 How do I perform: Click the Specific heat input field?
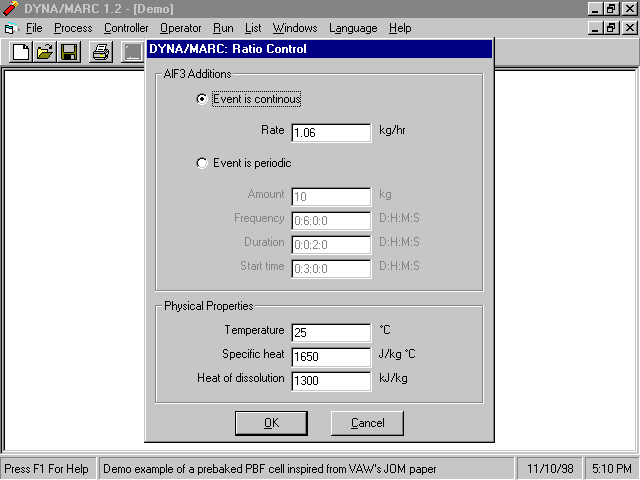331,357
